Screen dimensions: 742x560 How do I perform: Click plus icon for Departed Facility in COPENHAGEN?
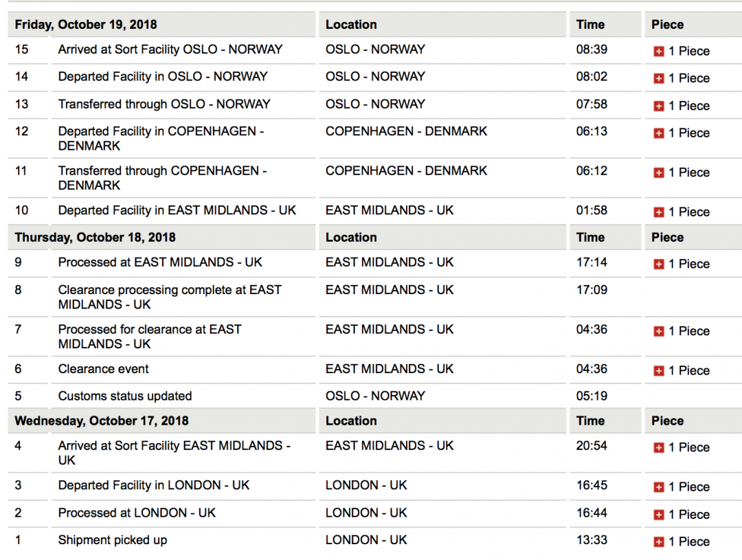click(658, 133)
